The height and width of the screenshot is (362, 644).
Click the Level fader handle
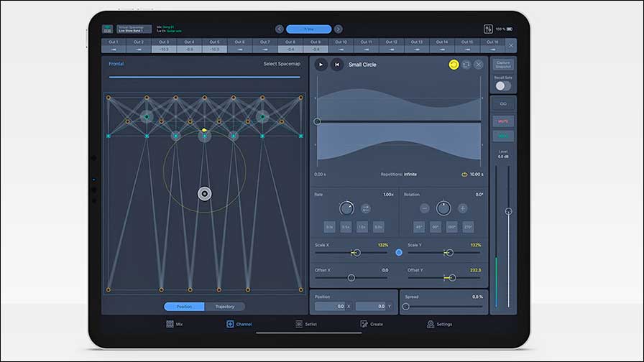coord(508,211)
